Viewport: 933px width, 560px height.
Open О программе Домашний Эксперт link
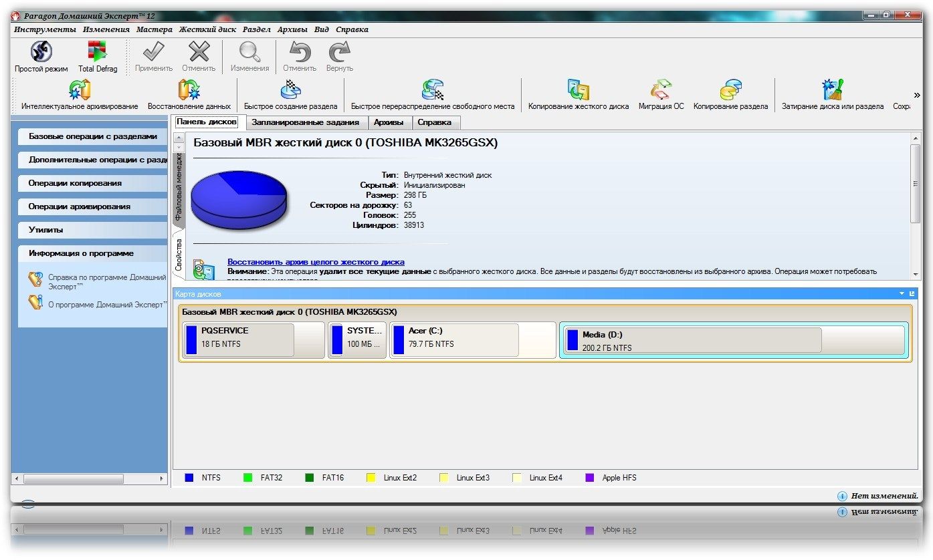pos(106,305)
